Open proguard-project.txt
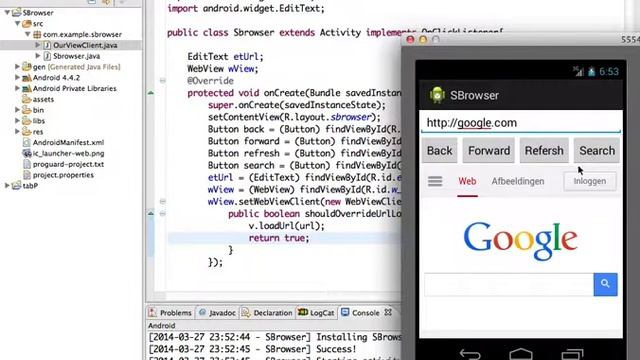The image size is (640, 360). pos(68,164)
